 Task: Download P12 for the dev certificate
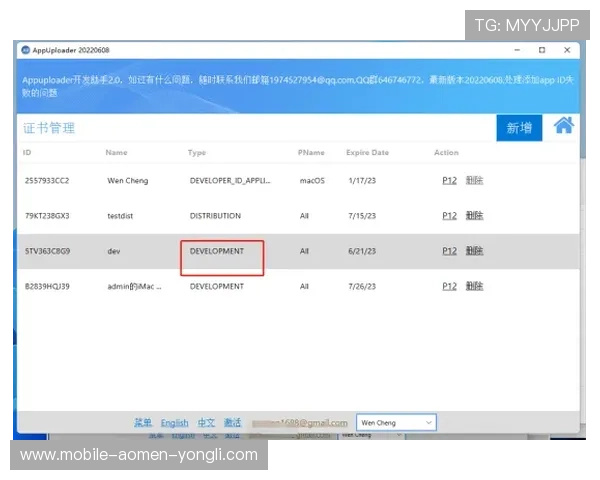[450, 251]
